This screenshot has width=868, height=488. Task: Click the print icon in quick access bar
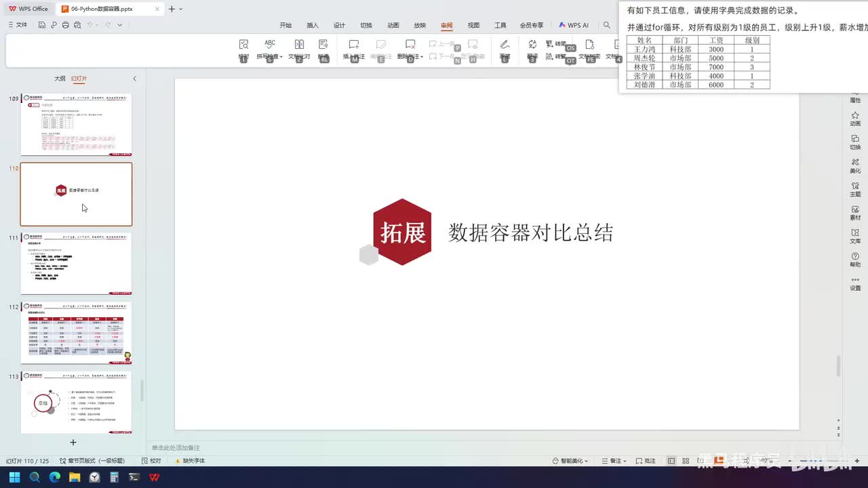(x=65, y=25)
